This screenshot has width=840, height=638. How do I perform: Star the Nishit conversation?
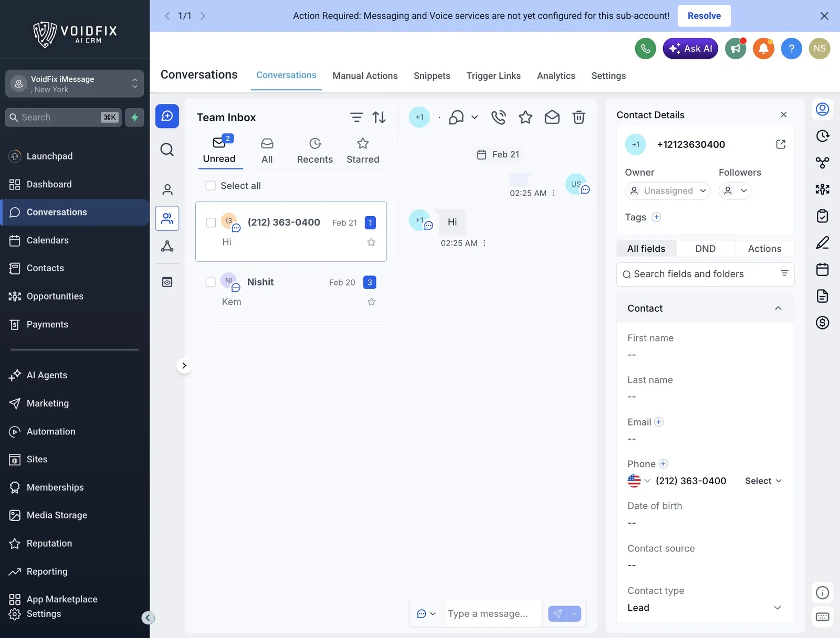coord(372,302)
